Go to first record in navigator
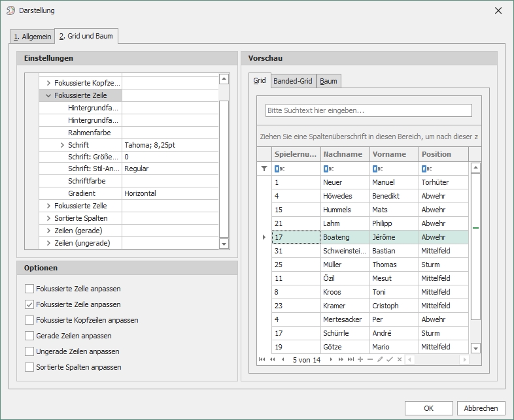This screenshot has height=420, width=514. (262, 360)
